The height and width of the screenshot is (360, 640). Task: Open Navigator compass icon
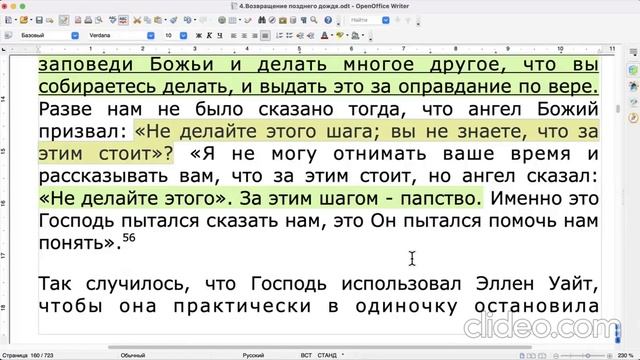click(272, 20)
